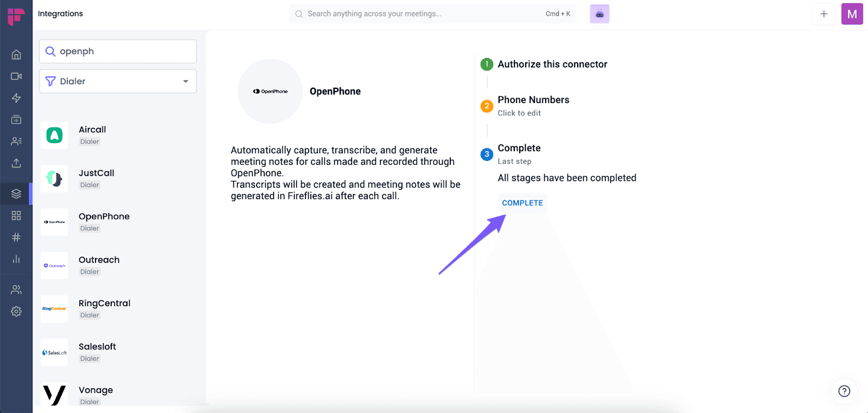Open the bar chart analytics icon

16,259
